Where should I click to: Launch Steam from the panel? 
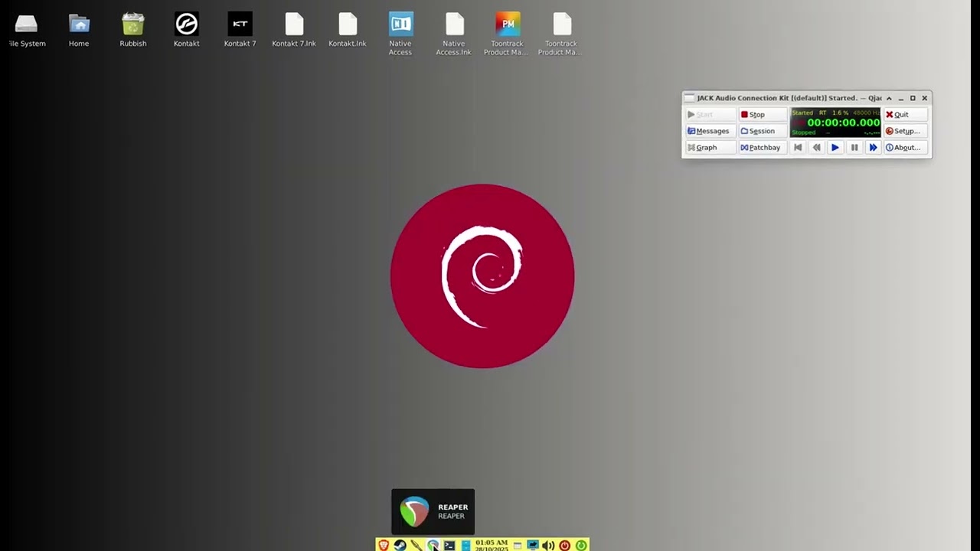coord(400,546)
